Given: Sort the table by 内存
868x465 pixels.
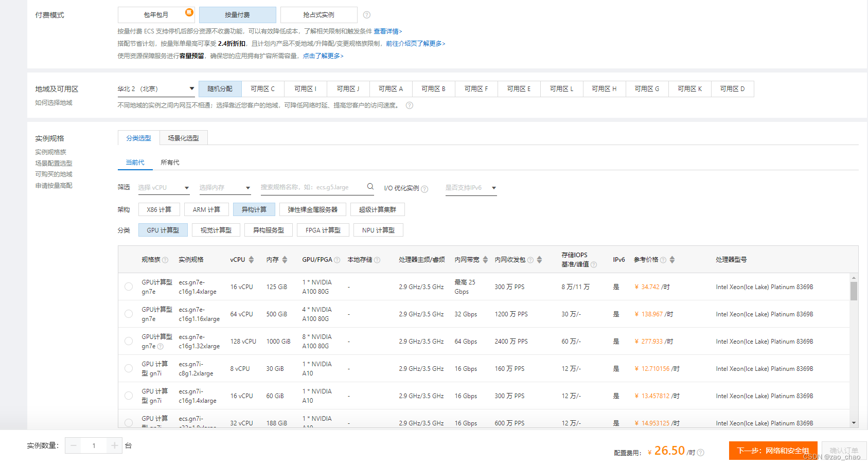Looking at the screenshot, I should 285,260.
